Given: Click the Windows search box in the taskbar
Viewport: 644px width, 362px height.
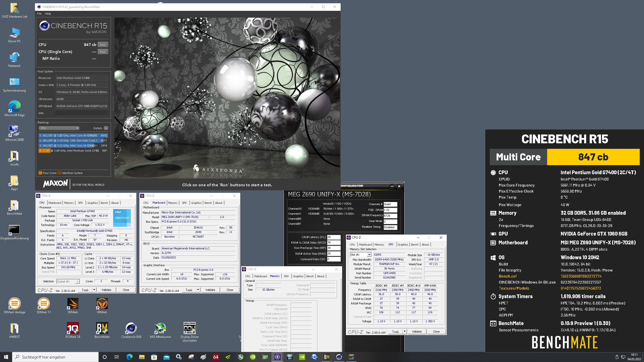Looking at the screenshot, I should tap(55, 357).
